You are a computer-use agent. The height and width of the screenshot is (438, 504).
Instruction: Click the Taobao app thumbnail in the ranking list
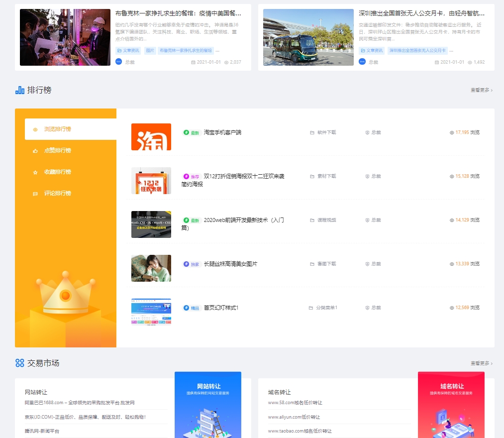[151, 137]
